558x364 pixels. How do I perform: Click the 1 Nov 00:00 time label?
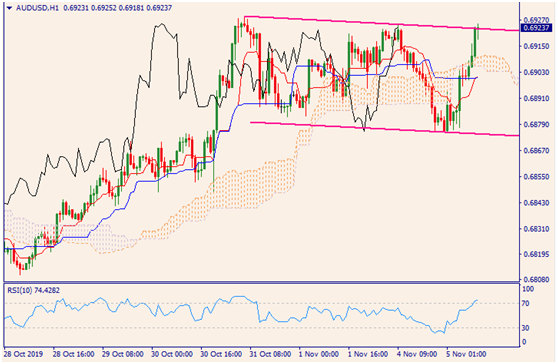(319, 354)
